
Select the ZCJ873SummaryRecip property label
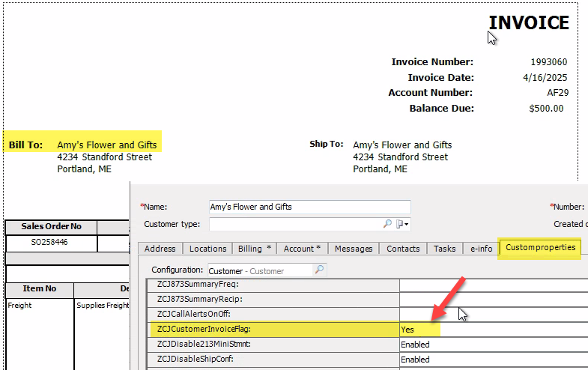(x=200, y=299)
